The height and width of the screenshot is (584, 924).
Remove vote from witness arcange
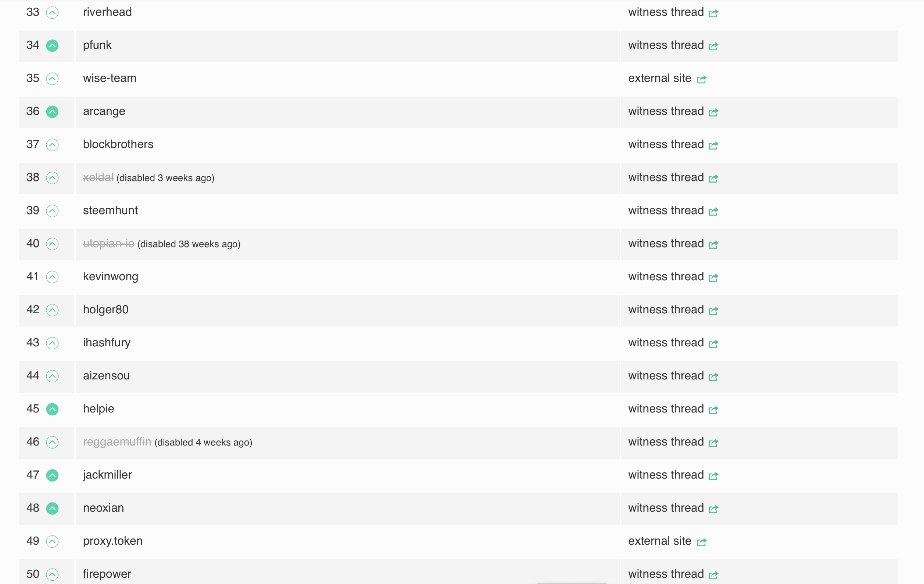[52, 112]
